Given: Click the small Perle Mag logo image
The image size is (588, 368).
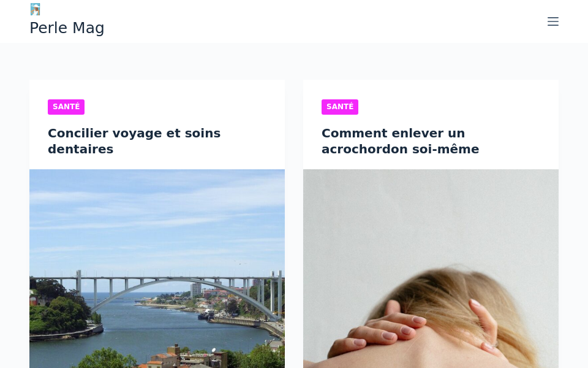Looking at the screenshot, I should (x=35, y=9).
